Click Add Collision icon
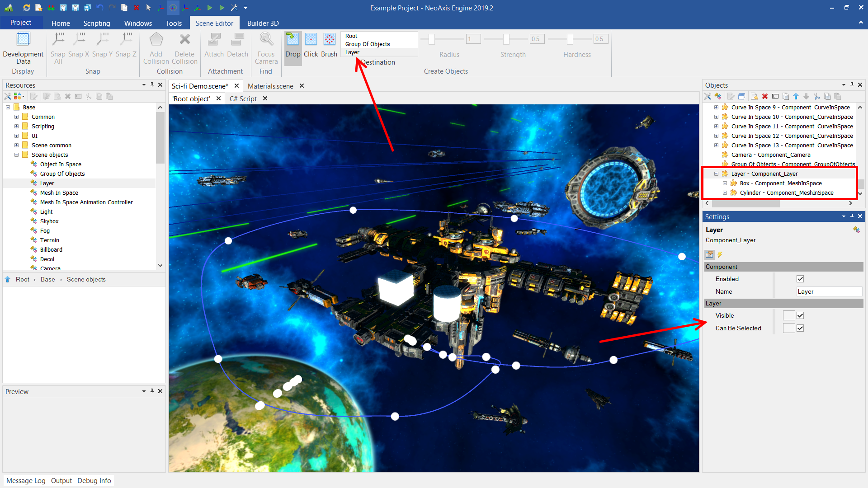This screenshot has height=488, width=868. point(156,40)
